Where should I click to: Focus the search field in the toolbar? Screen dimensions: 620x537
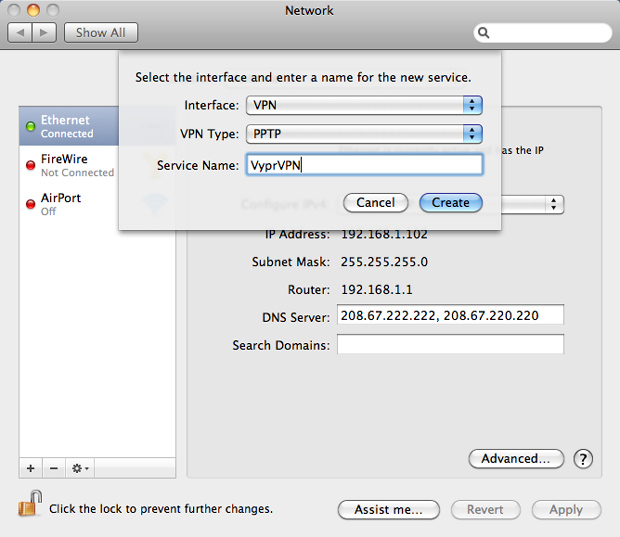[x=542, y=32]
